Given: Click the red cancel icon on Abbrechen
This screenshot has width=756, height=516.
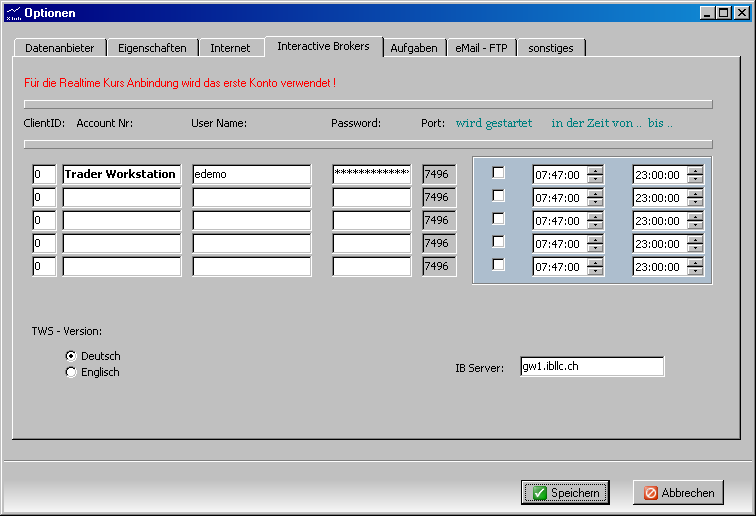Looking at the screenshot, I should tap(651, 493).
